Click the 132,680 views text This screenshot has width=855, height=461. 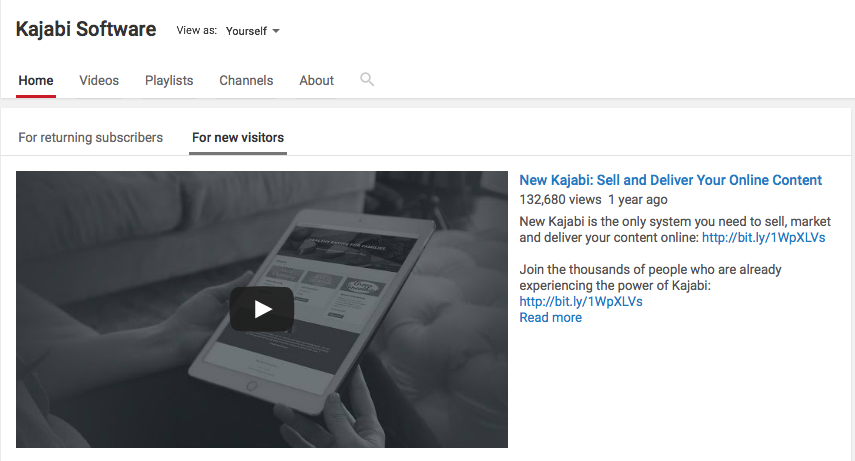(x=560, y=200)
